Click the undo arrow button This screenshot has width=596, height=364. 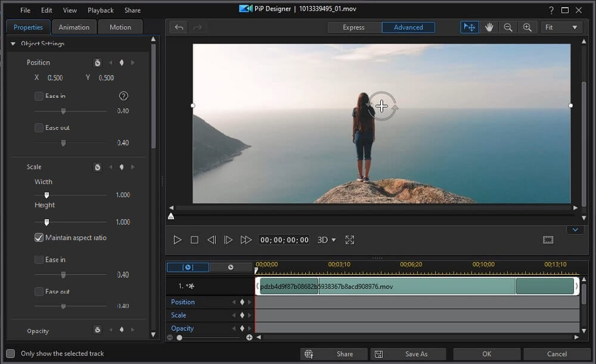point(179,27)
